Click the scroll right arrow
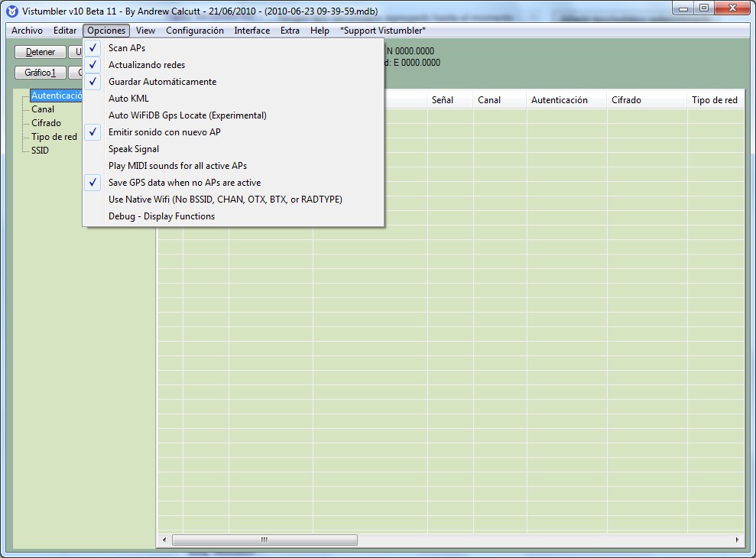 (x=737, y=540)
